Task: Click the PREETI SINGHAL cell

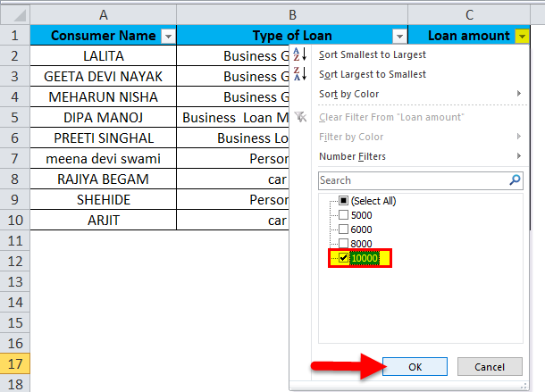Action: (x=104, y=138)
